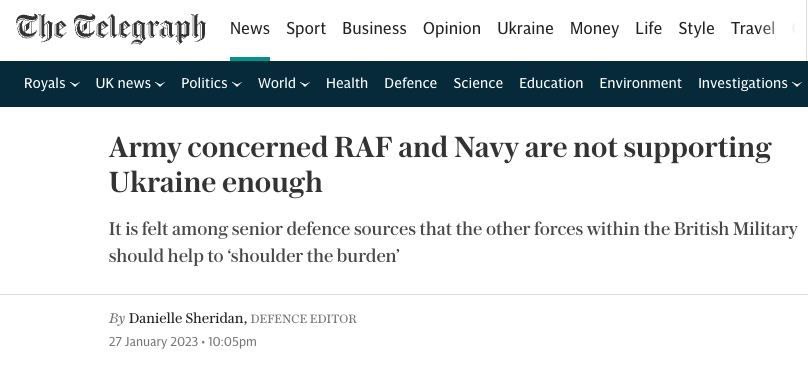
Task: Open the News section
Action: pyautogui.click(x=250, y=28)
